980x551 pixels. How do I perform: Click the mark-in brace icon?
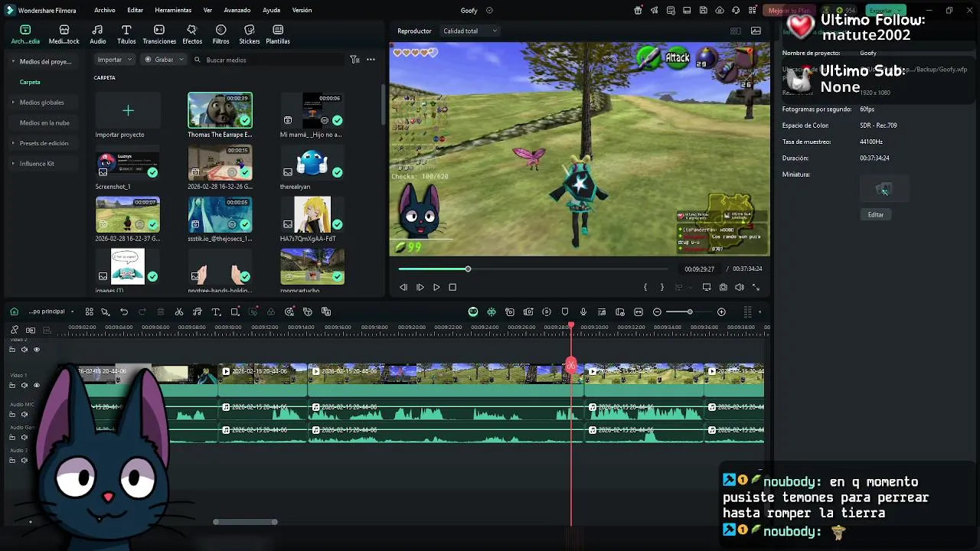645,287
